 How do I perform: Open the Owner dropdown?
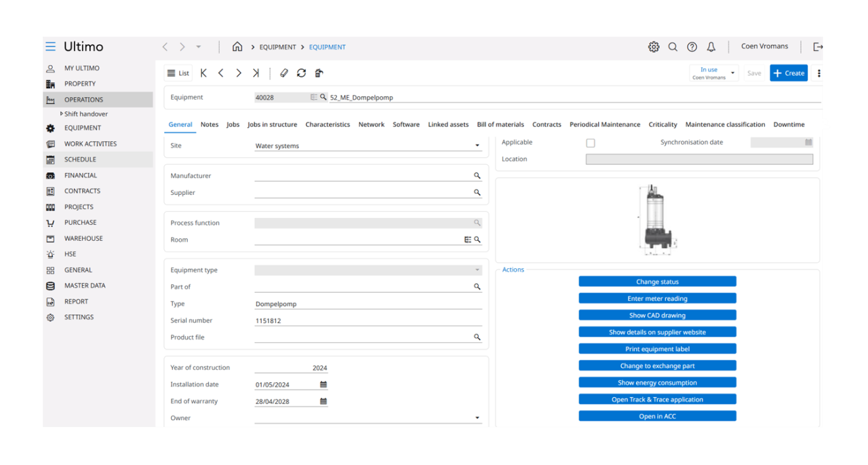pyautogui.click(x=477, y=418)
